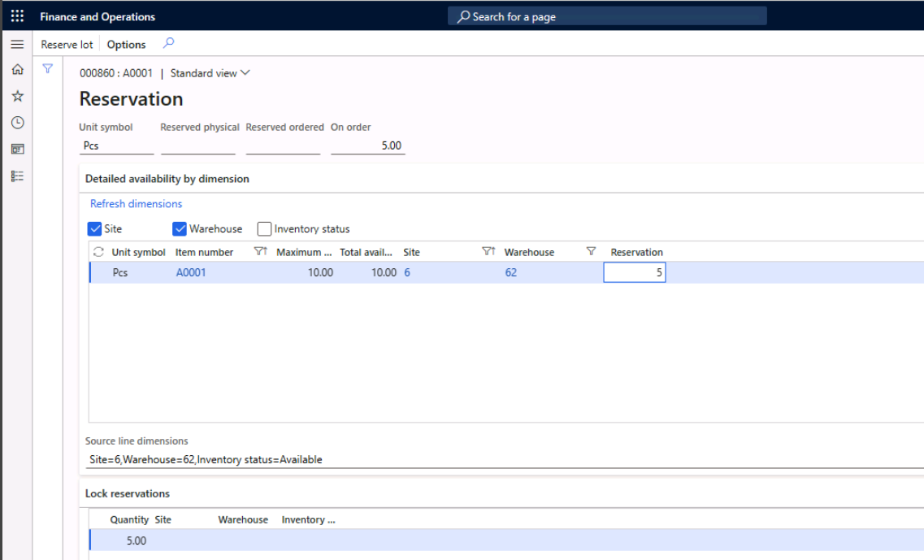Open the Item number column filter
This screenshot has width=924, height=560.
tap(260, 252)
